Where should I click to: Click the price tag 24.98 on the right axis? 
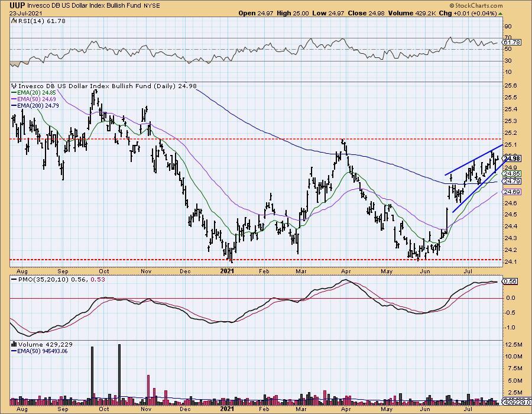[x=511, y=159]
